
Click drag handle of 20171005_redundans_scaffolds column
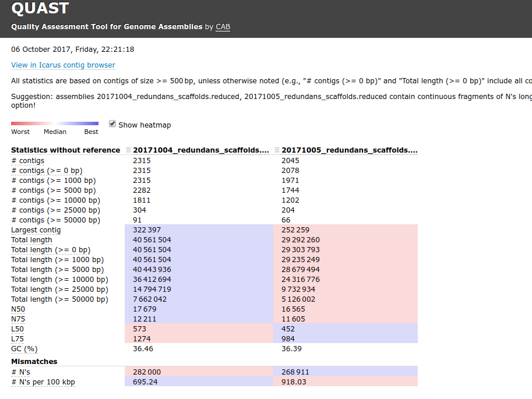(x=277, y=150)
